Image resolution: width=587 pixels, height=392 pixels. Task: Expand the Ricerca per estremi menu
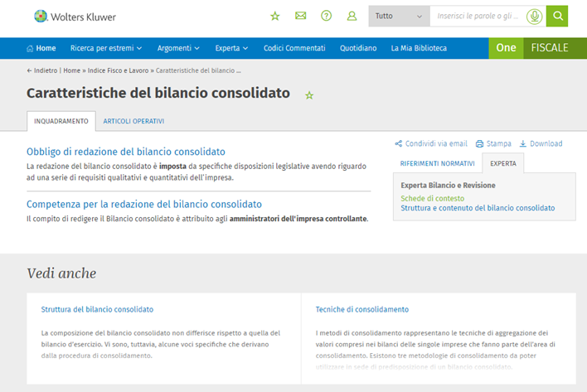coord(106,48)
